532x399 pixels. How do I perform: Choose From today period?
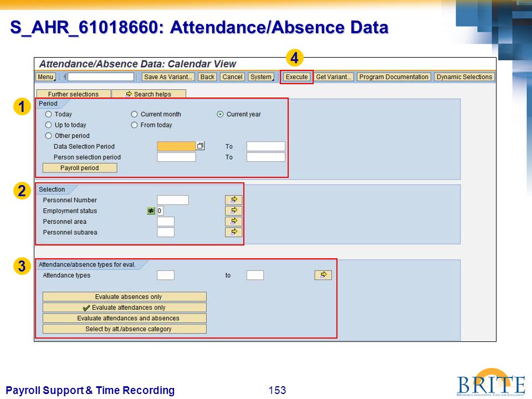(134, 125)
